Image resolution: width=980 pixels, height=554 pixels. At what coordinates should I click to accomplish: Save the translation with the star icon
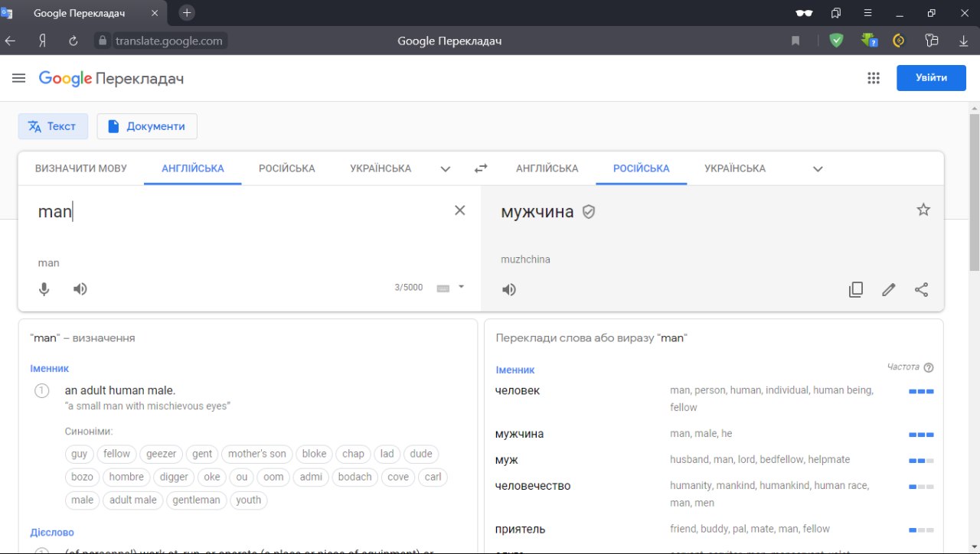click(x=923, y=210)
